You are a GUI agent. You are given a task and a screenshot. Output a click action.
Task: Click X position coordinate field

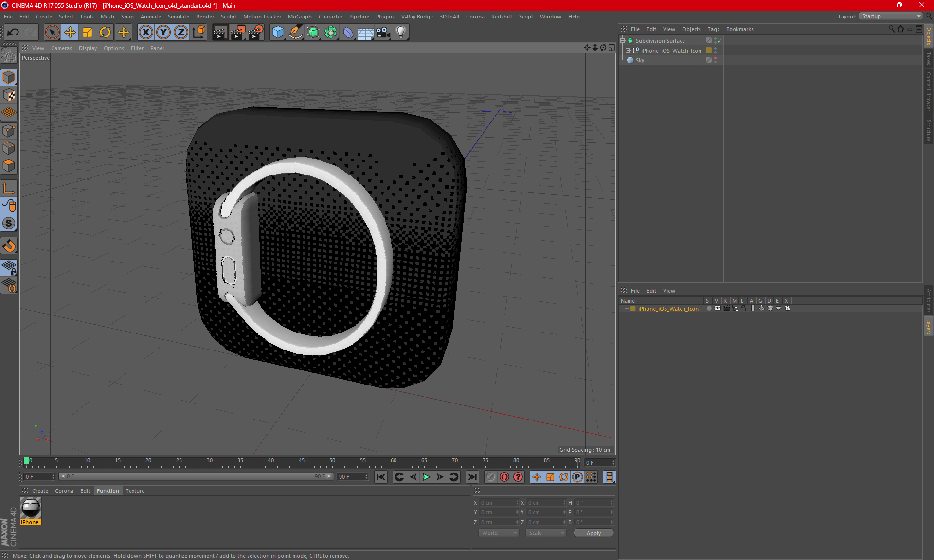[499, 503]
